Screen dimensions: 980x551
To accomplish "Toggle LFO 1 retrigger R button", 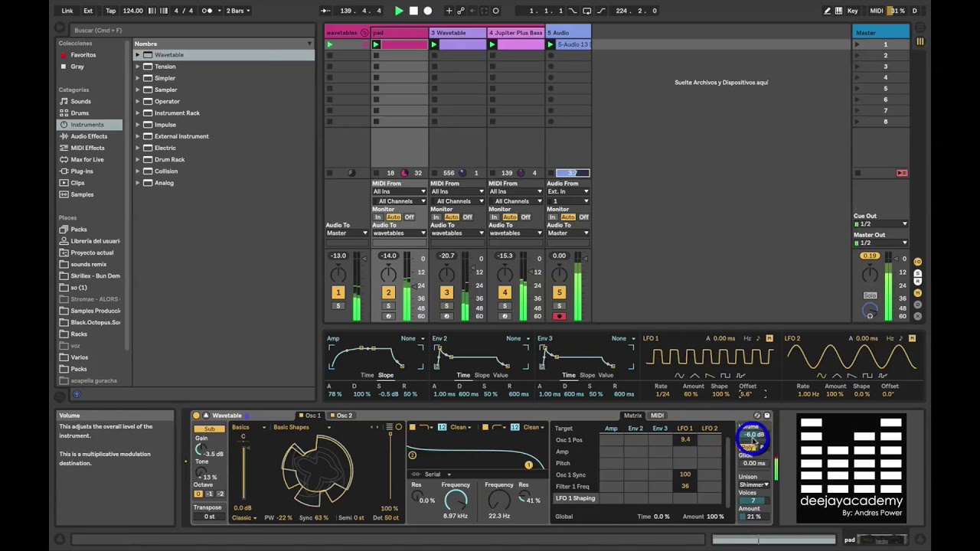I will click(x=769, y=338).
